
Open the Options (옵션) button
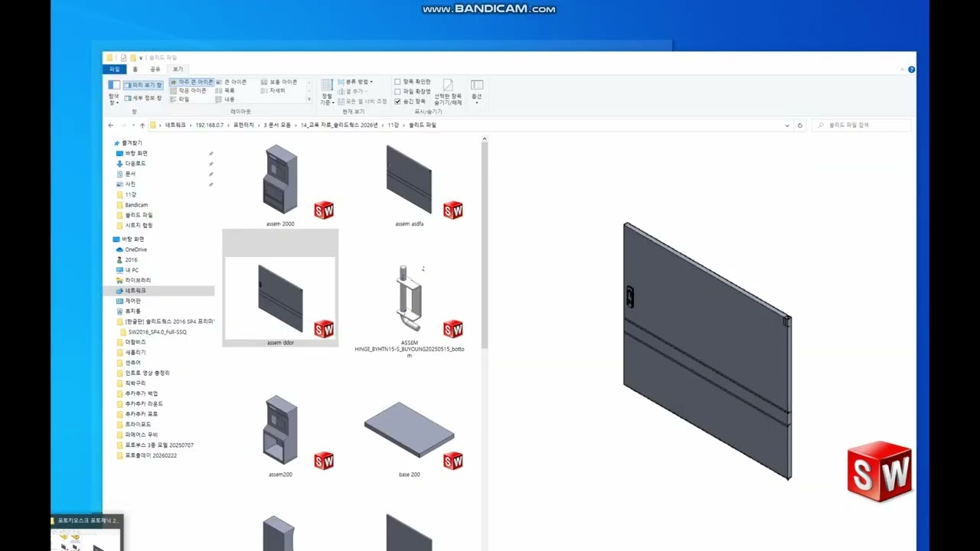[476, 90]
